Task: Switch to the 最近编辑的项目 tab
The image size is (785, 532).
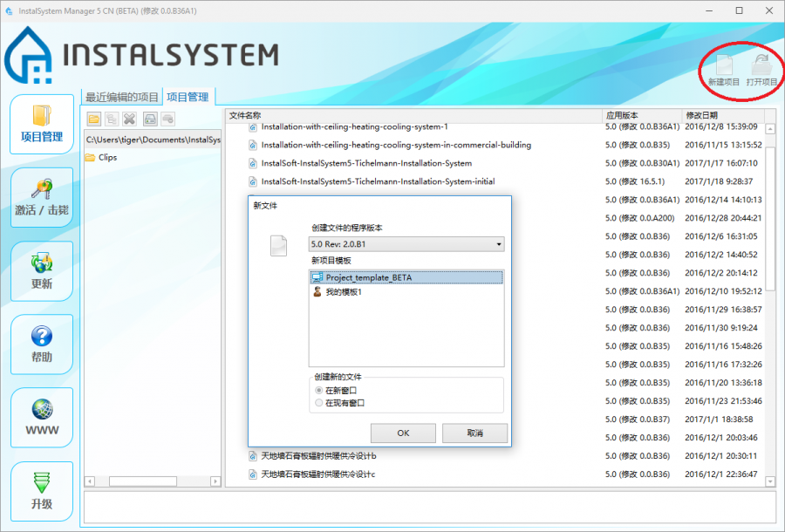Action: (122, 97)
